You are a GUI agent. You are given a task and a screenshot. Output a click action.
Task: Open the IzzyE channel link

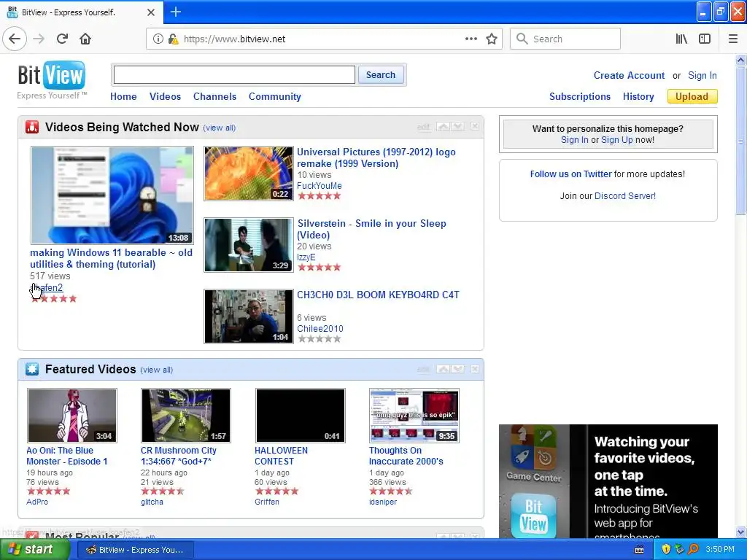(x=306, y=257)
